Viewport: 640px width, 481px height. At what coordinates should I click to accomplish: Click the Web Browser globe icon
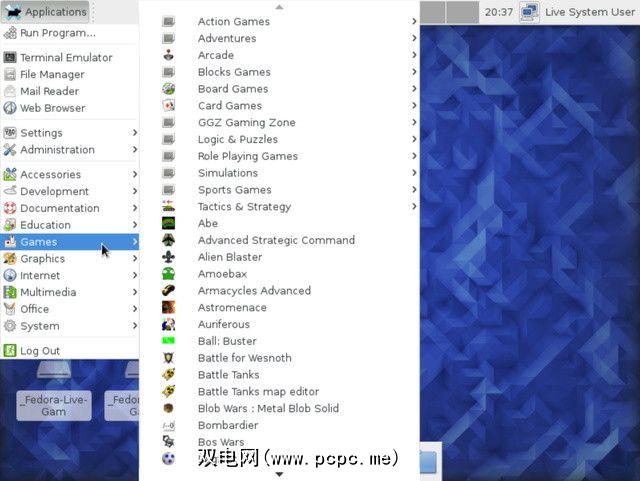point(10,108)
